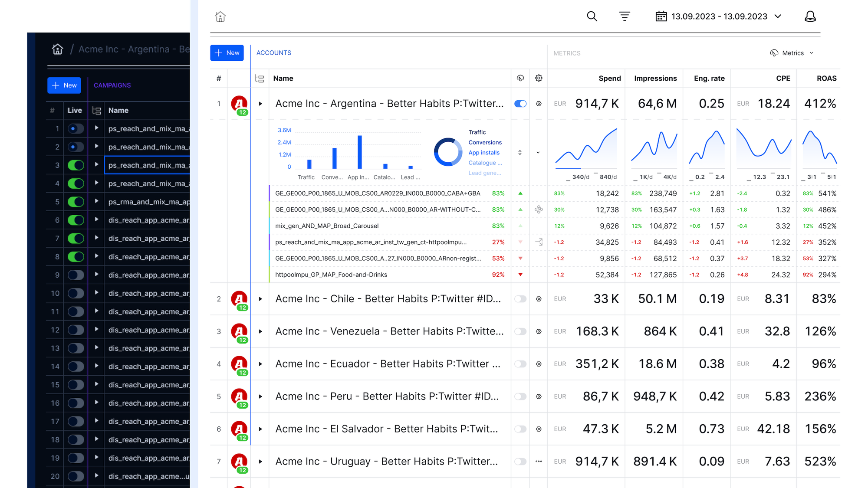The height and width of the screenshot is (488, 868).
Task: Open the search magnifier icon
Action: point(592,16)
